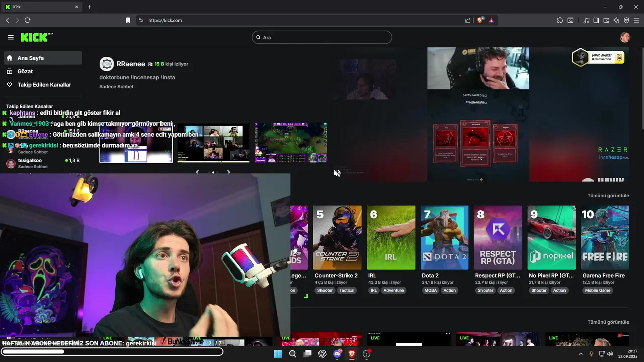Open the media playlist music icon
Screen dimensions: 644x362
586,20
